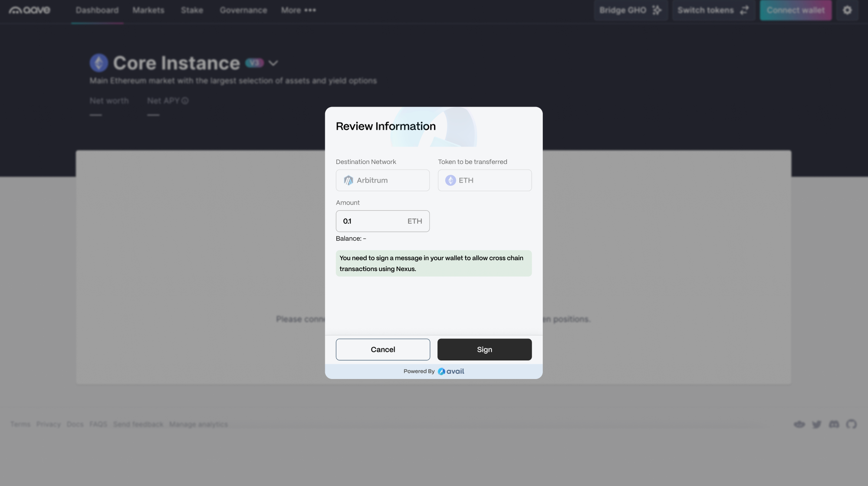The image size is (868, 486).
Task: Open the Discord icon in footer
Action: coord(834,424)
